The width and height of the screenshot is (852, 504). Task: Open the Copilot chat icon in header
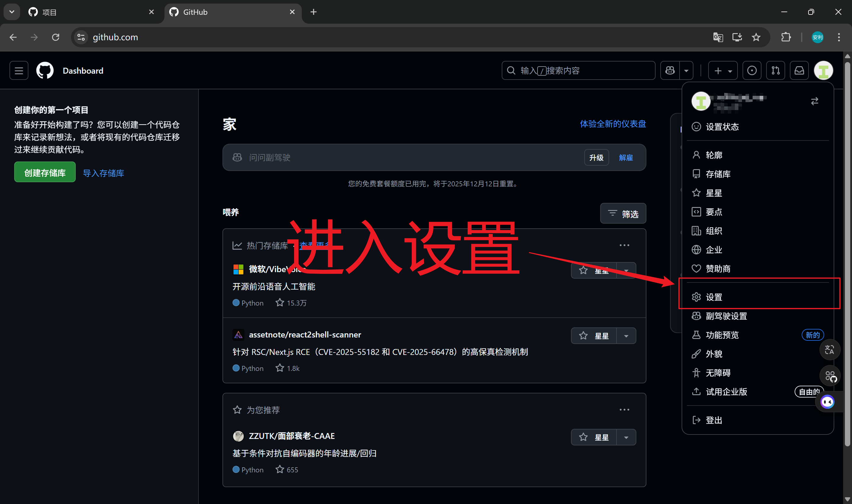click(x=670, y=71)
